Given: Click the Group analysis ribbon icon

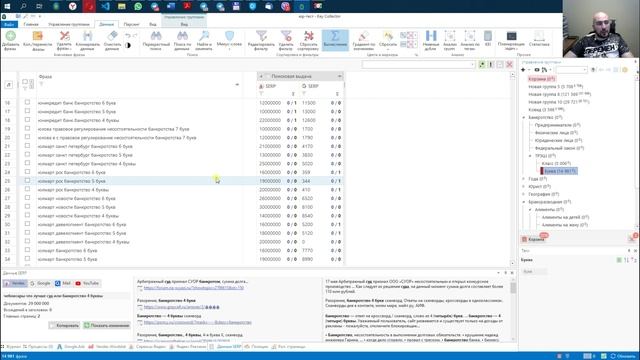Looking at the screenshot, I should click(450, 36).
